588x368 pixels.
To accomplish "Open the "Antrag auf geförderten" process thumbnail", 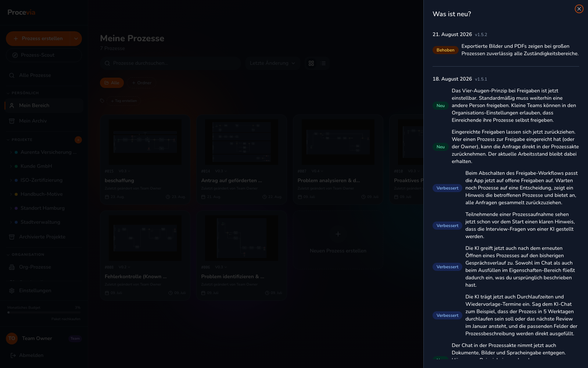I will click(x=241, y=142).
